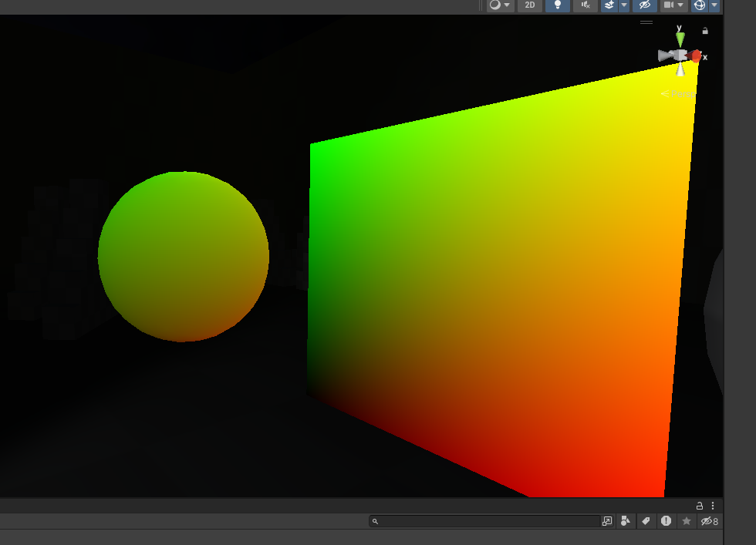756x545 pixels.
Task: Click the green Y axis cone on orientation gizmo
Action: [680, 39]
